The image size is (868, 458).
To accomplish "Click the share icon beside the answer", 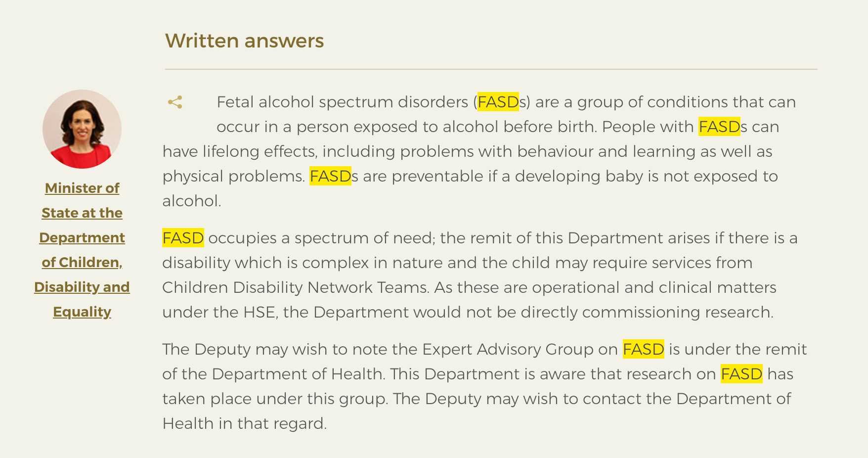I will pos(175,102).
